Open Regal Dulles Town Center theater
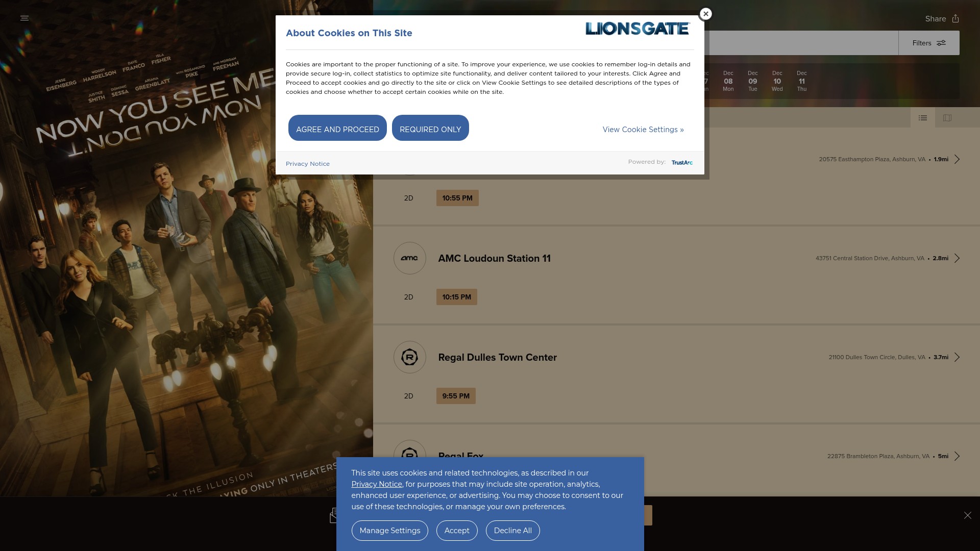The width and height of the screenshot is (980, 551). coord(497,357)
